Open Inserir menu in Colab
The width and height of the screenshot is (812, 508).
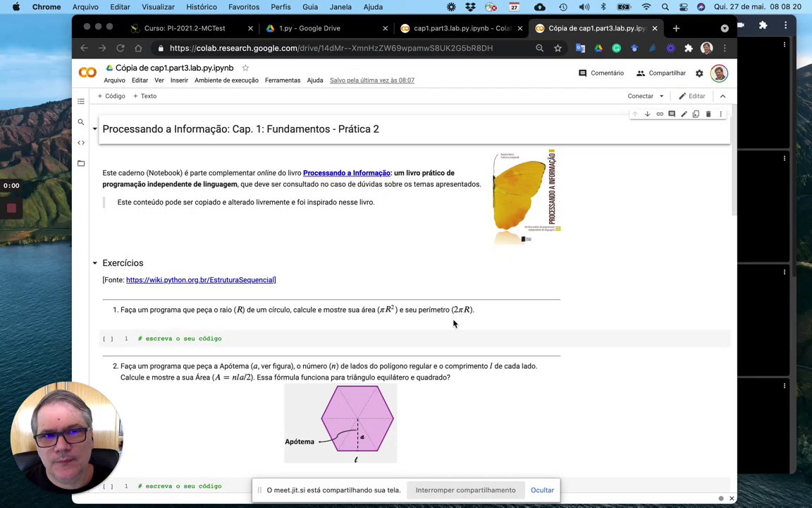click(179, 80)
